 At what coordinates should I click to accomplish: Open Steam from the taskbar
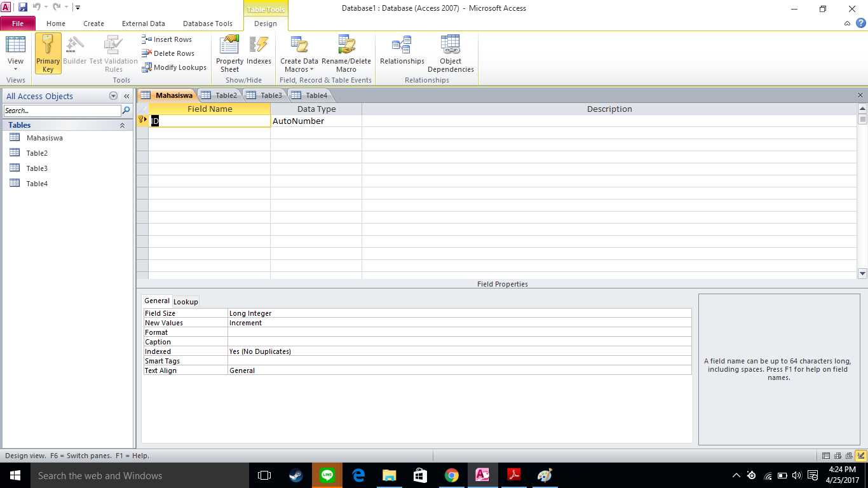click(x=296, y=475)
